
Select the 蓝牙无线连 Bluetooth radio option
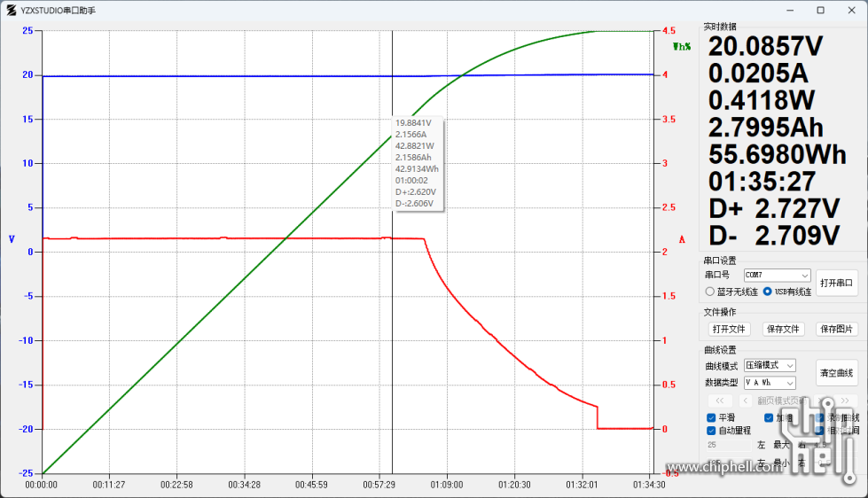710,292
